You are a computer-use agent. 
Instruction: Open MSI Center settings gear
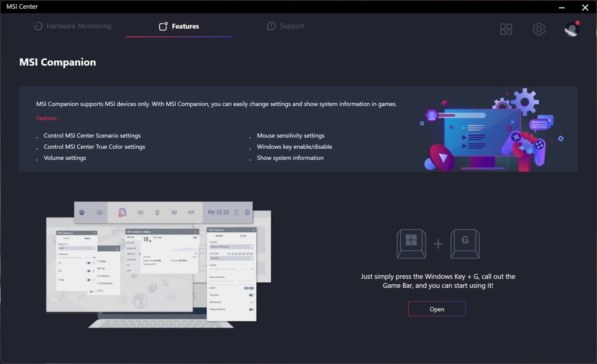[539, 29]
